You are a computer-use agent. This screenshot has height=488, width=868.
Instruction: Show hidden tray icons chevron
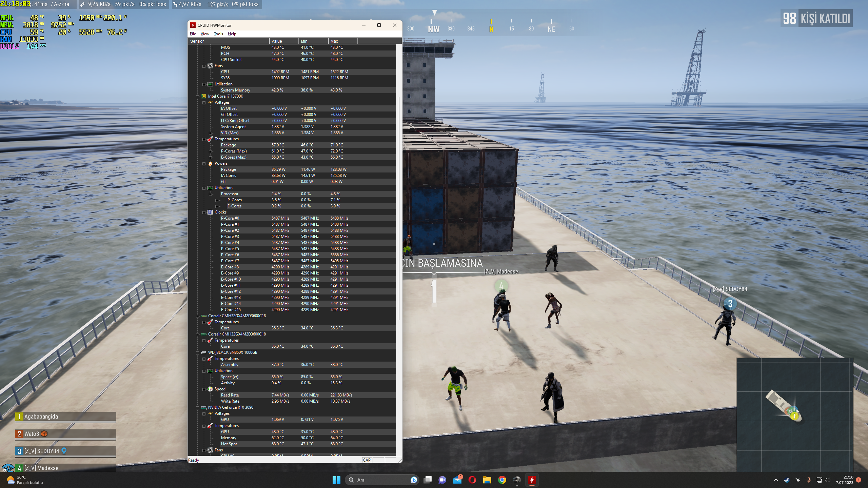tap(776, 480)
